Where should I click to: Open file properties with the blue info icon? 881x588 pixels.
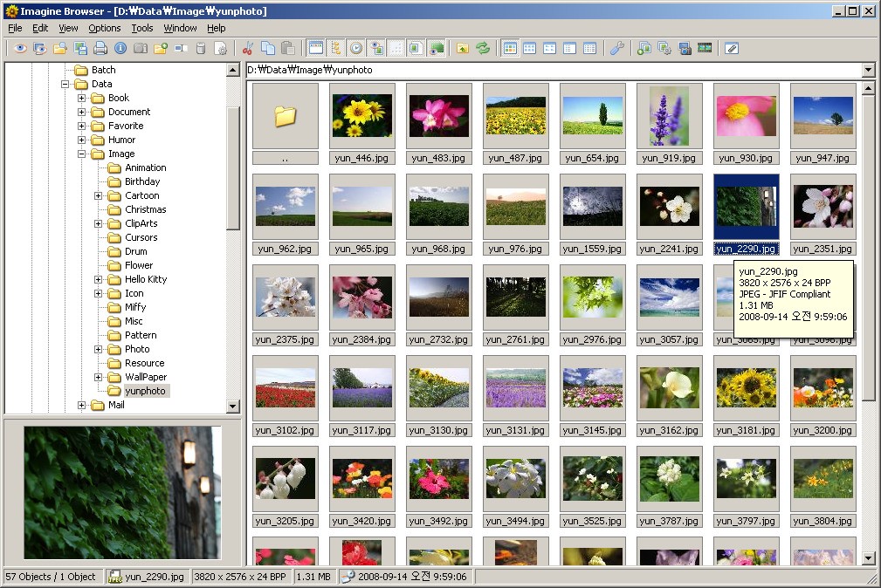[120, 49]
